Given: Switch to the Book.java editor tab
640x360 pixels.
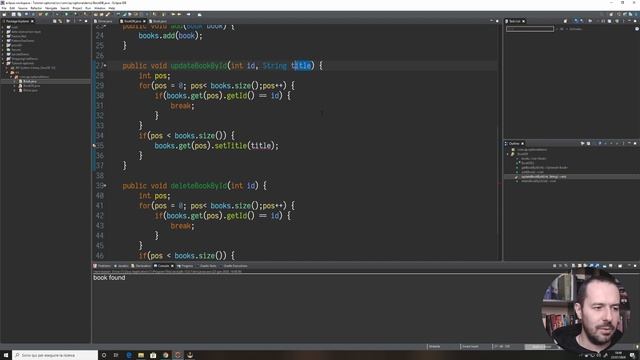Looking at the screenshot, I should coord(158,21).
